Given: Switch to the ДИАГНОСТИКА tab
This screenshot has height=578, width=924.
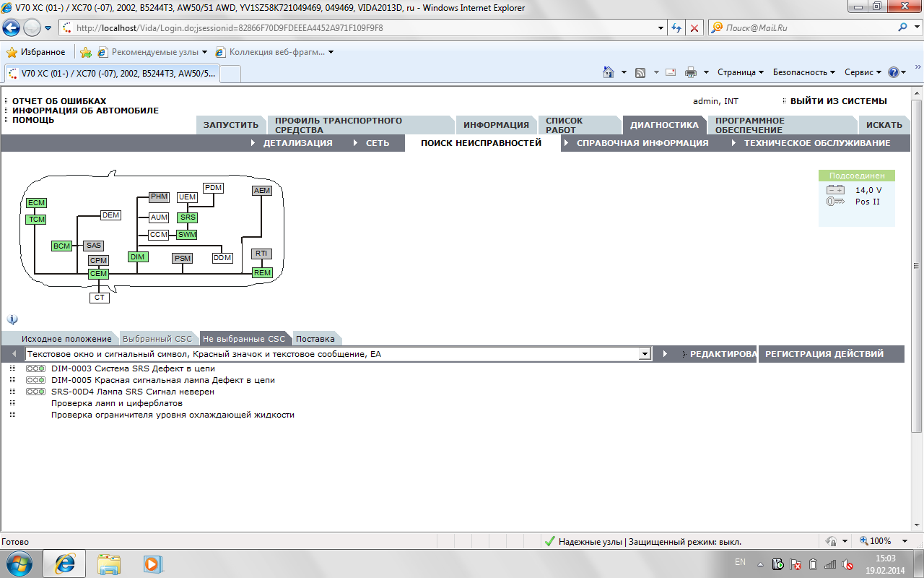Looking at the screenshot, I should [664, 125].
